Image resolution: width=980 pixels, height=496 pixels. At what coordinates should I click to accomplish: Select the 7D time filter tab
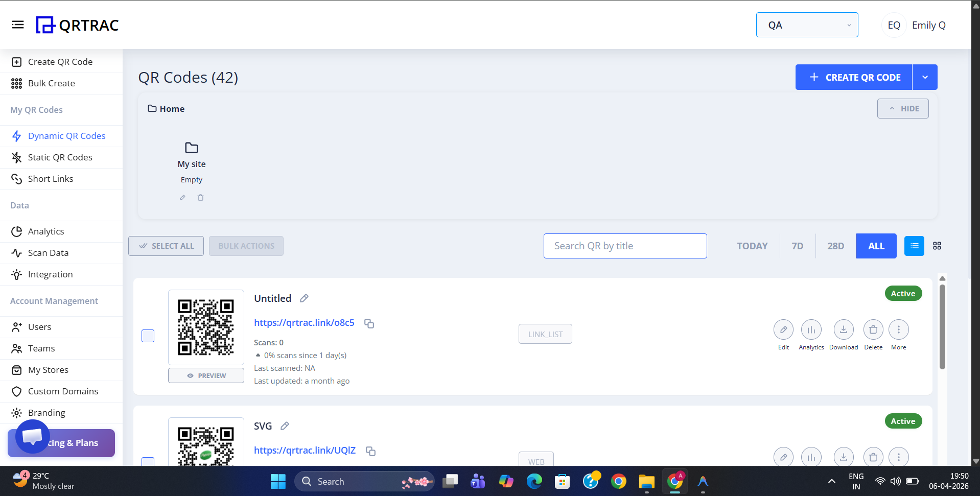click(797, 246)
